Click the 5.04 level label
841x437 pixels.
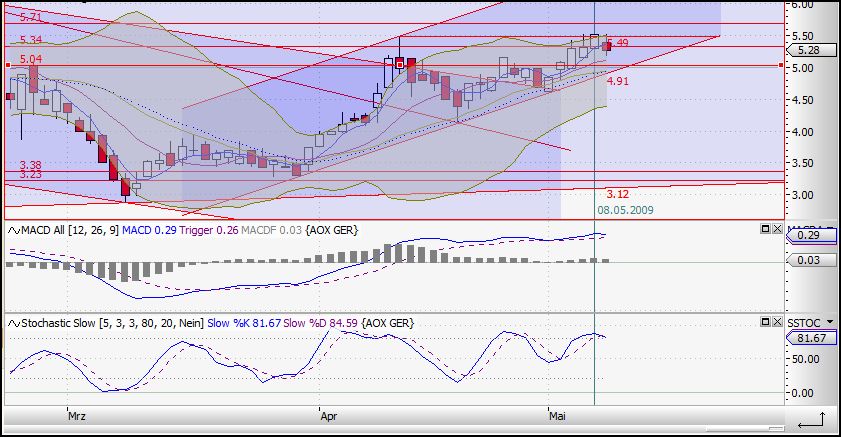[31, 59]
